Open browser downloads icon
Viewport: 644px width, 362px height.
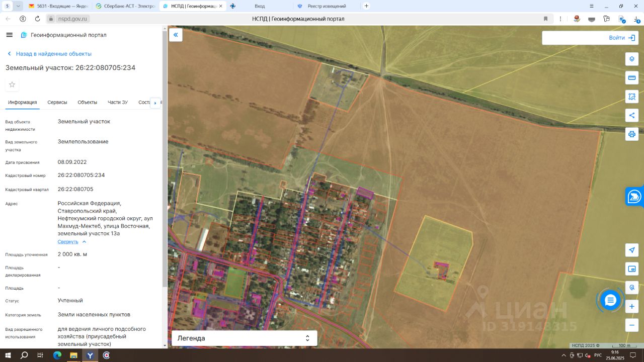click(x=636, y=19)
